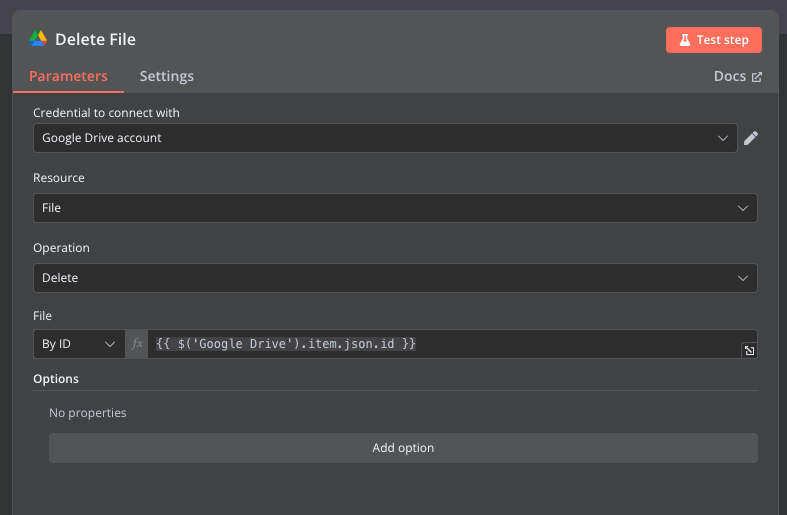Open the expression editor expand icon

coord(748,350)
